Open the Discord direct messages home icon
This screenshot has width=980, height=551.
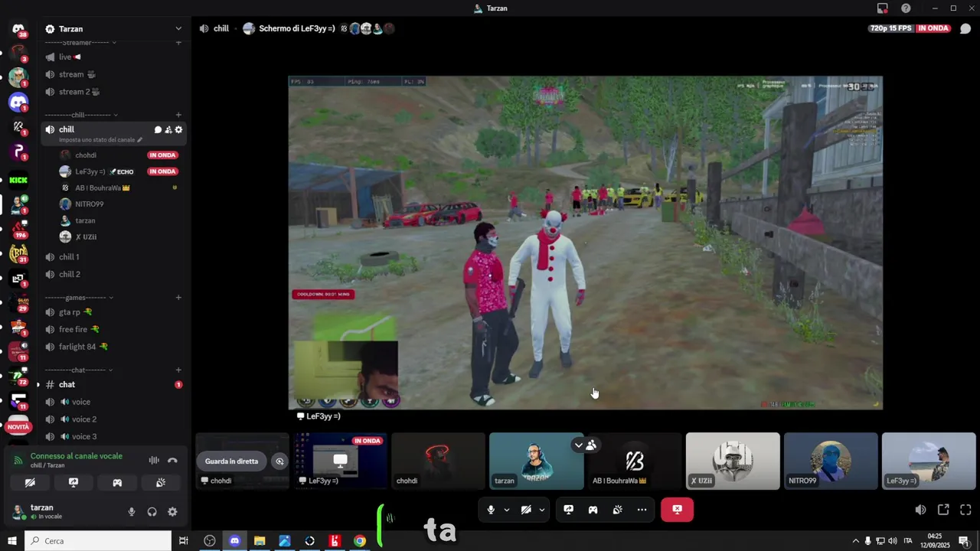click(18, 29)
